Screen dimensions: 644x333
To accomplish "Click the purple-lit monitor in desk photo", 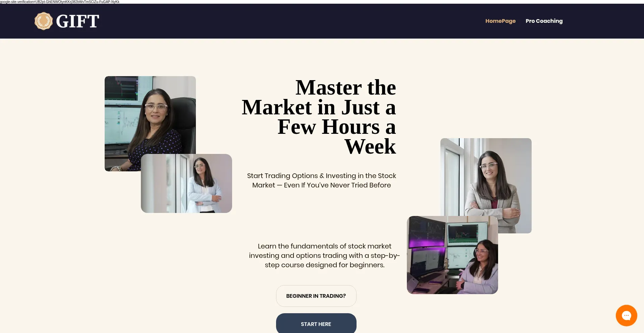I will (427, 232).
